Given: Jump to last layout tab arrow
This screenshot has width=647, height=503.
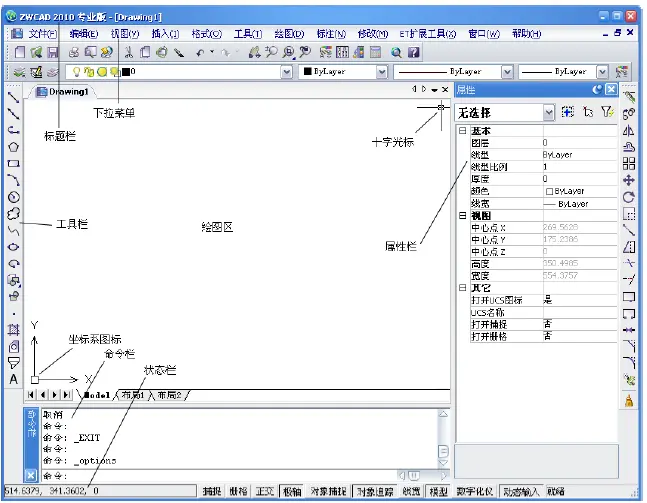Looking at the screenshot, I should [66, 395].
